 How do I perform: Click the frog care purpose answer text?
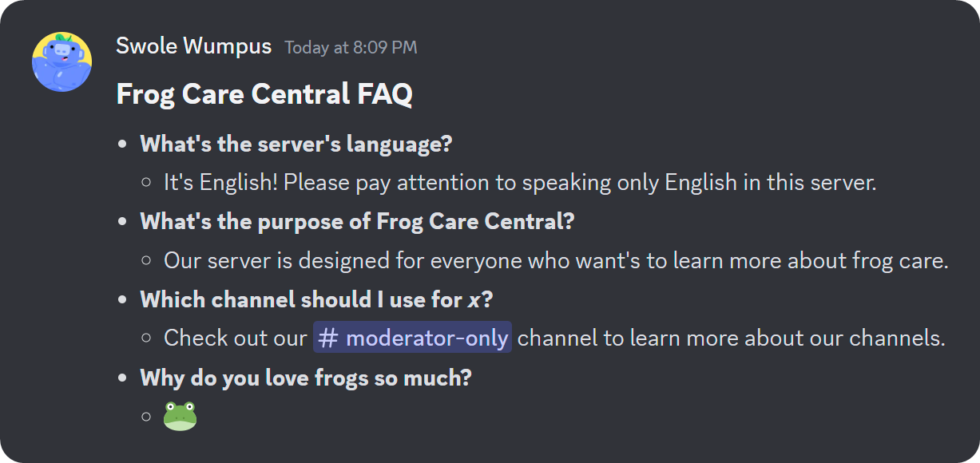(556, 259)
